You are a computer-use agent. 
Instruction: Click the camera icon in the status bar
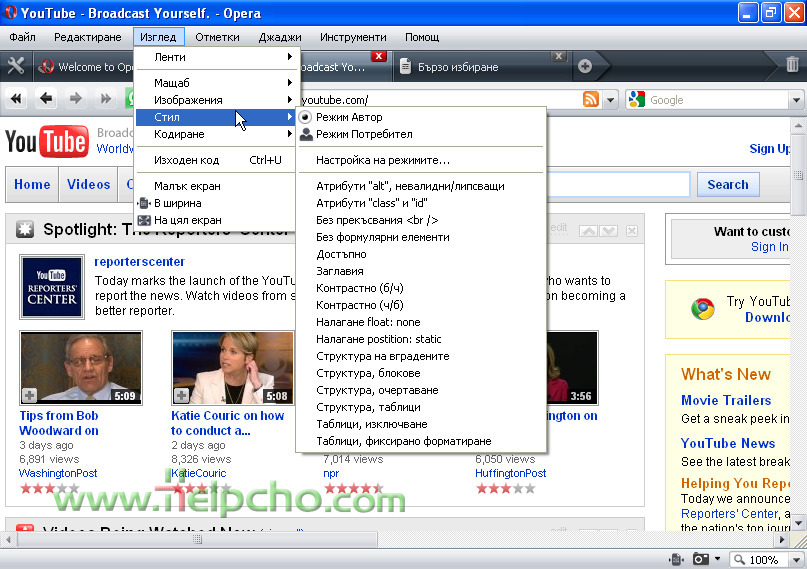(x=700, y=559)
